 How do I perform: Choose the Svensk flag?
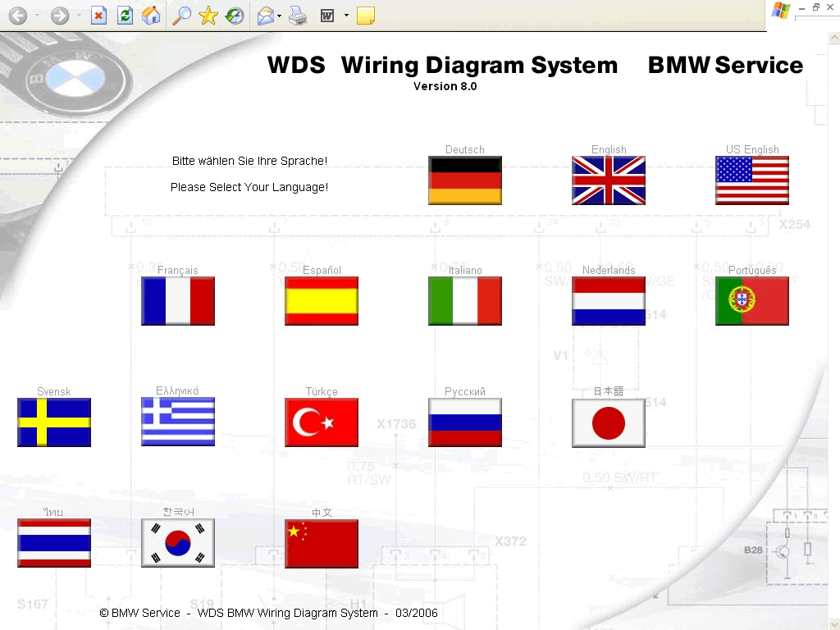coord(54,422)
